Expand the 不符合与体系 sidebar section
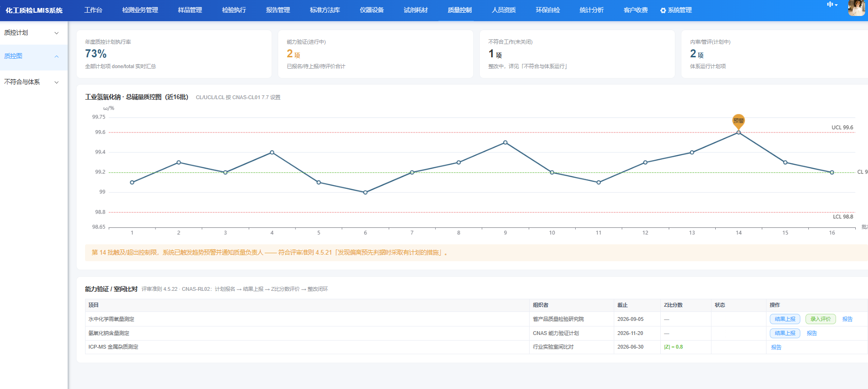 click(x=34, y=82)
